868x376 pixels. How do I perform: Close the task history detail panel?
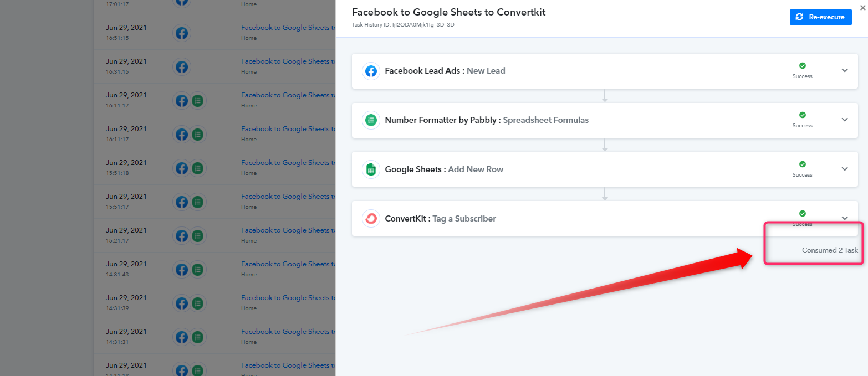point(862,8)
